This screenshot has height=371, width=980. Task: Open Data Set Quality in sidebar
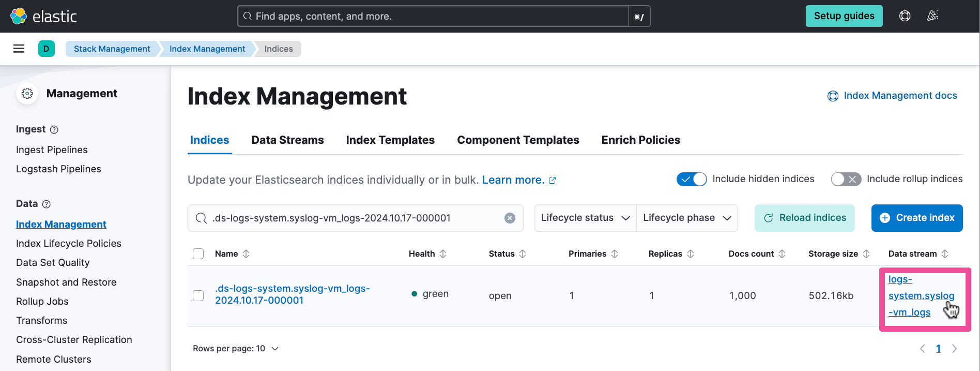click(53, 263)
